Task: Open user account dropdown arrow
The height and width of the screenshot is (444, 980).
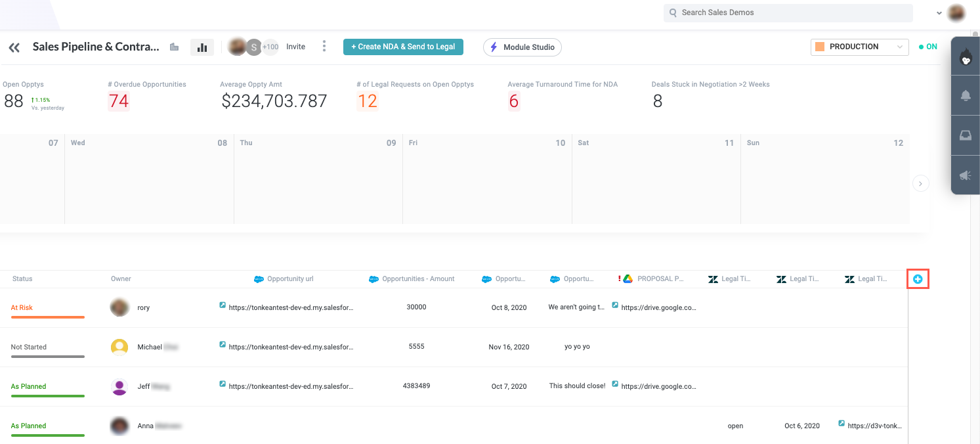Action: pos(939,12)
